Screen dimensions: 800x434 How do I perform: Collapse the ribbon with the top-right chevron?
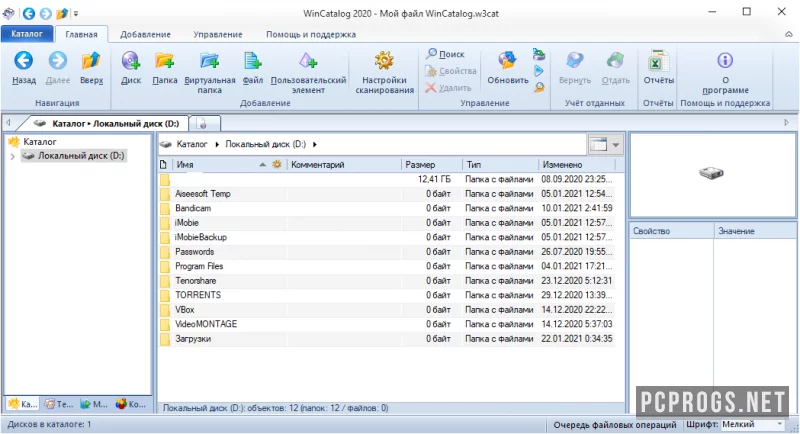789,34
